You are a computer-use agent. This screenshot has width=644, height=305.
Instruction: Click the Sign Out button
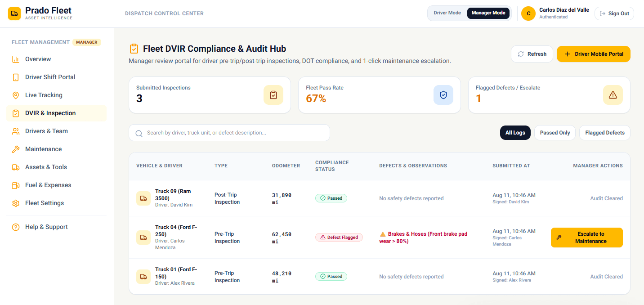click(614, 13)
